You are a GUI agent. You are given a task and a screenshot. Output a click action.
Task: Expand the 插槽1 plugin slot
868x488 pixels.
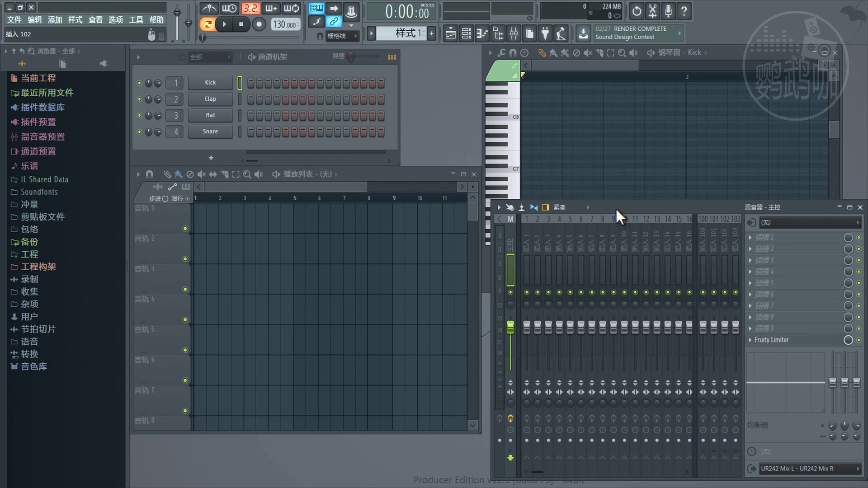point(750,237)
